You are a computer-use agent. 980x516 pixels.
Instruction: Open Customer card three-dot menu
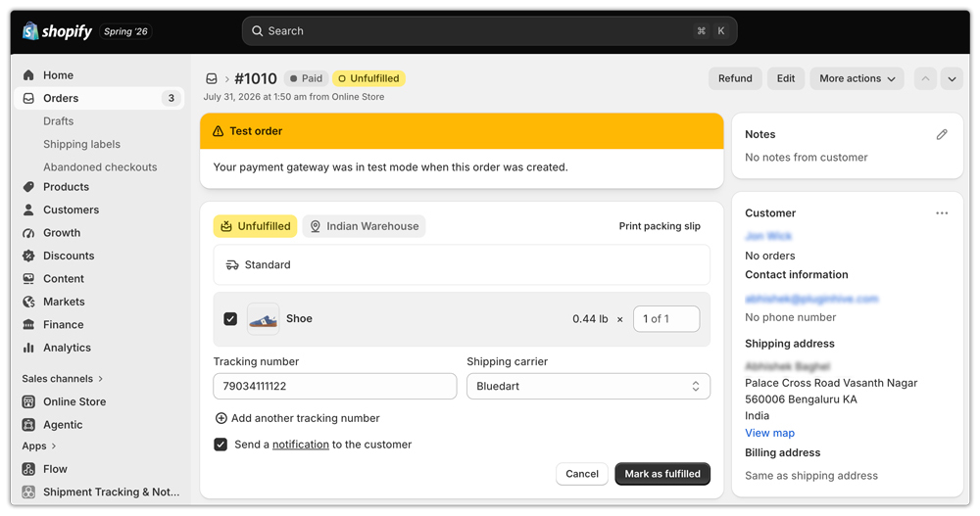click(942, 213)
